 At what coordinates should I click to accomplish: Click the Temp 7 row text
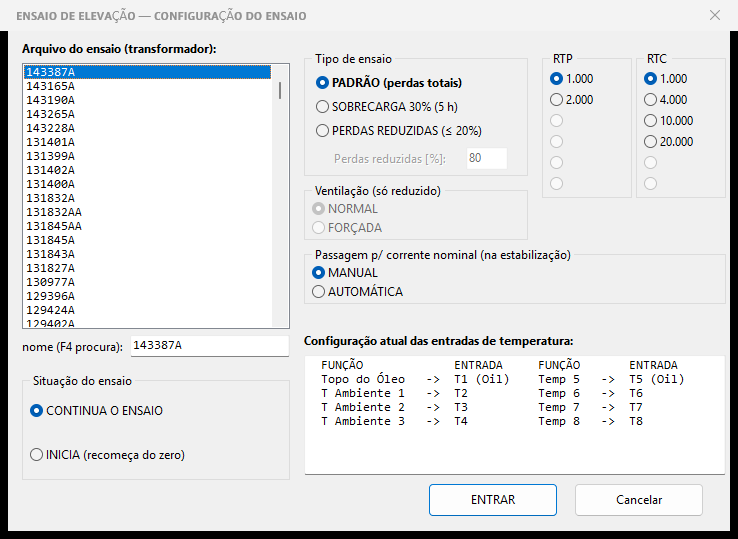pyautogui.click(x=559, y=407)
